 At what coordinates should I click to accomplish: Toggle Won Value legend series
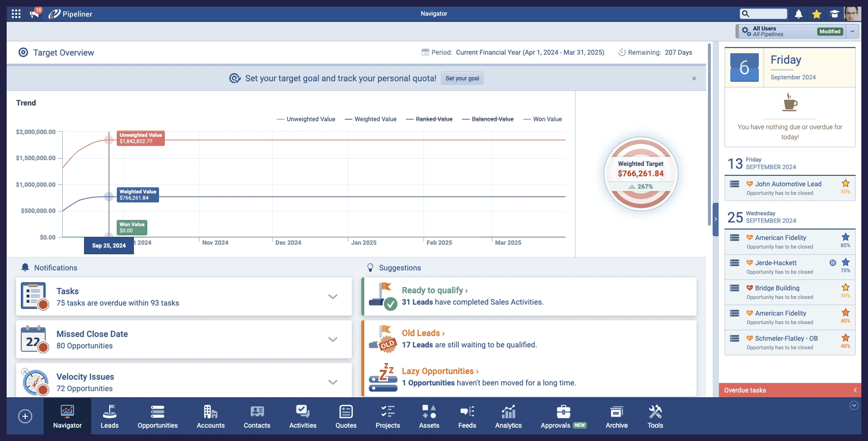[543, 119]
